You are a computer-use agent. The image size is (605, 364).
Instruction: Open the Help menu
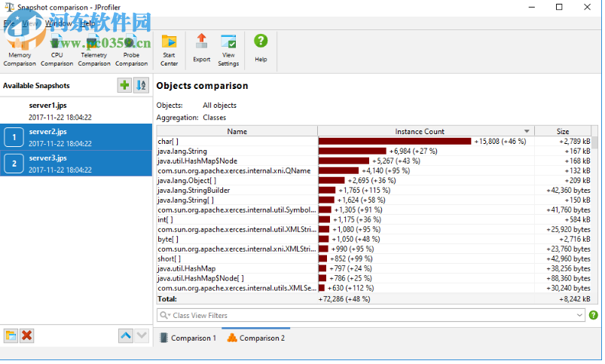[x=87, y=23]
